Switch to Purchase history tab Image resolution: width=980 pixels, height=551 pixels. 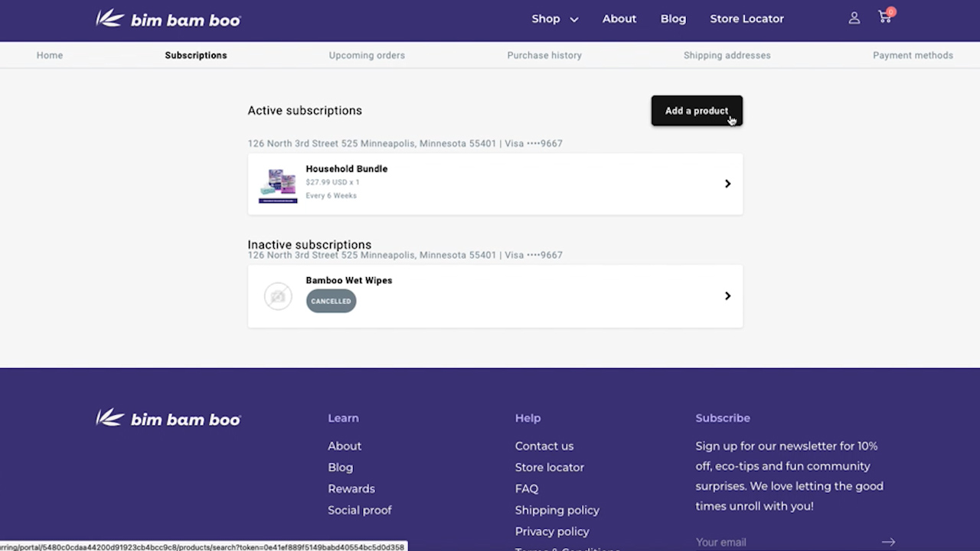[x=544, y=55]
